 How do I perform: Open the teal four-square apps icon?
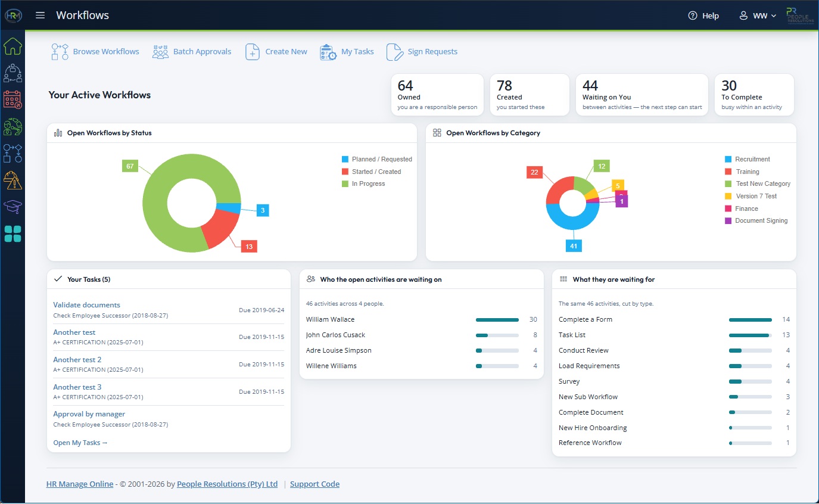click(x=13, y=234)
